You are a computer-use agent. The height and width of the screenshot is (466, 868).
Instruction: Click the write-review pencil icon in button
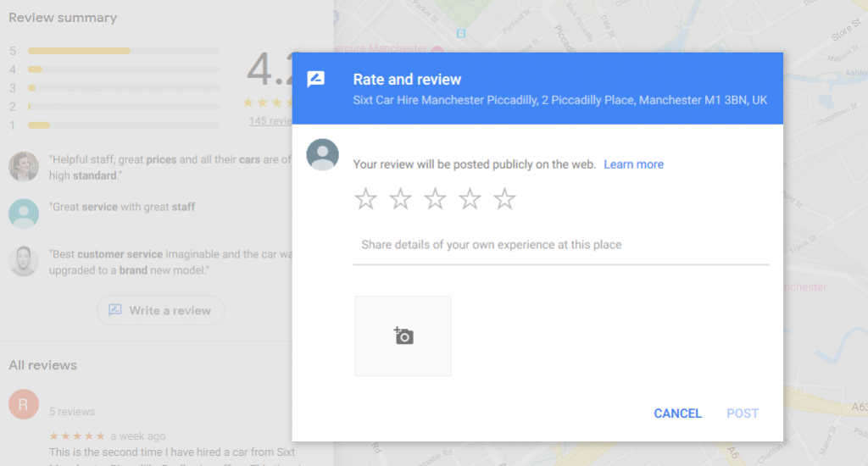point(115,310)
